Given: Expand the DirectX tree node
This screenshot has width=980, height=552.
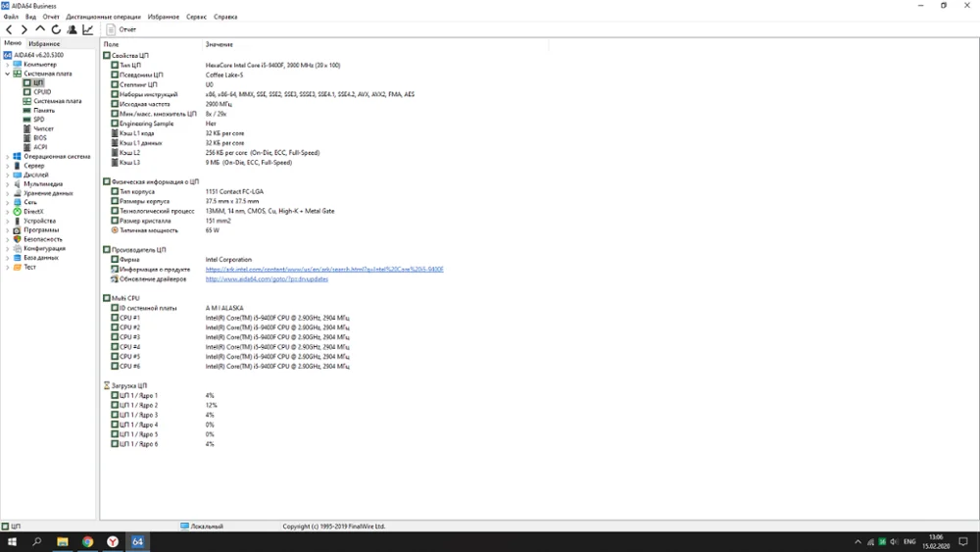Looking at the screenshot, I should [8, 212].
